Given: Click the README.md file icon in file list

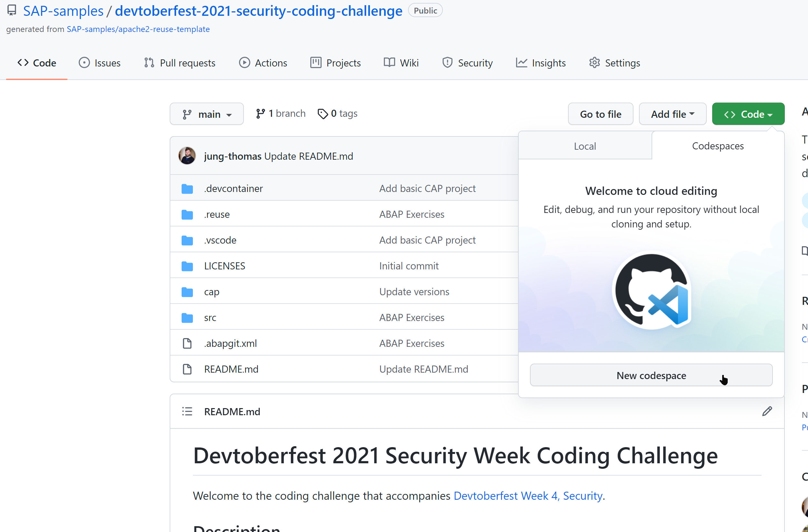Looking at the screenshot, I should pyautogui.click(x=187, y=369).
